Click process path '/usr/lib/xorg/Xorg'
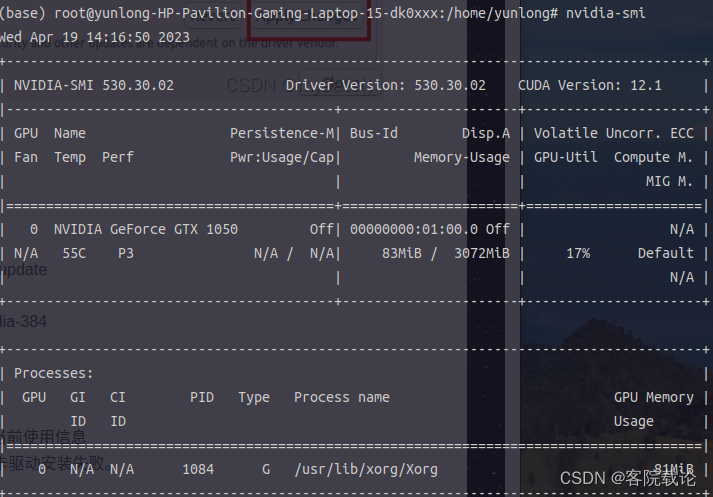 366,469
